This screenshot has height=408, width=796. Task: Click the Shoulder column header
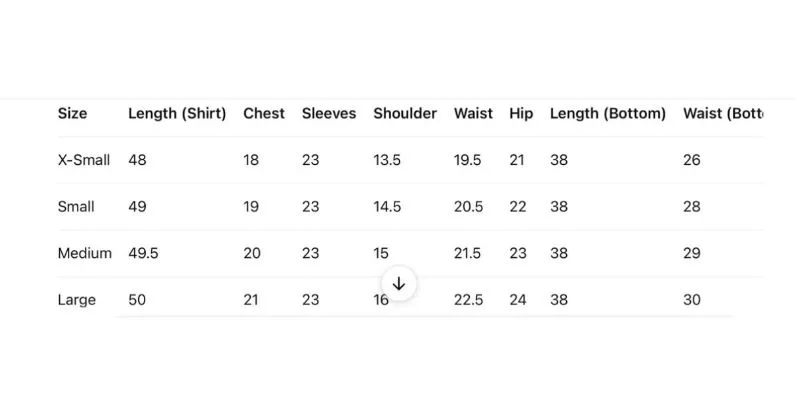405,114
